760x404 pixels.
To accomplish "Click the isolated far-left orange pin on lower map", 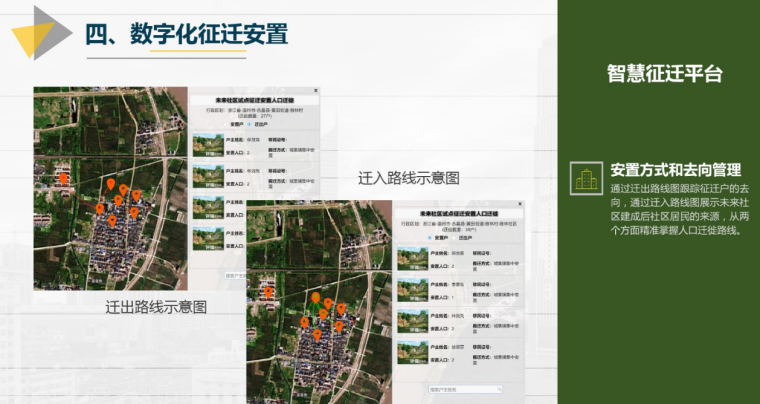I will (268, 294).
